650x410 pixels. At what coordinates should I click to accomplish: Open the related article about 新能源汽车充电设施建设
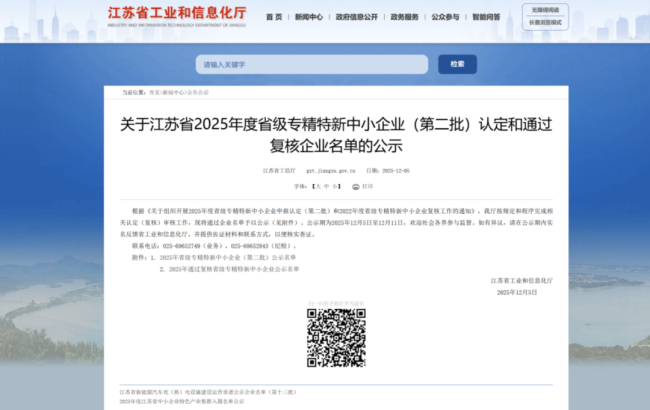click(x=208, y=392)
